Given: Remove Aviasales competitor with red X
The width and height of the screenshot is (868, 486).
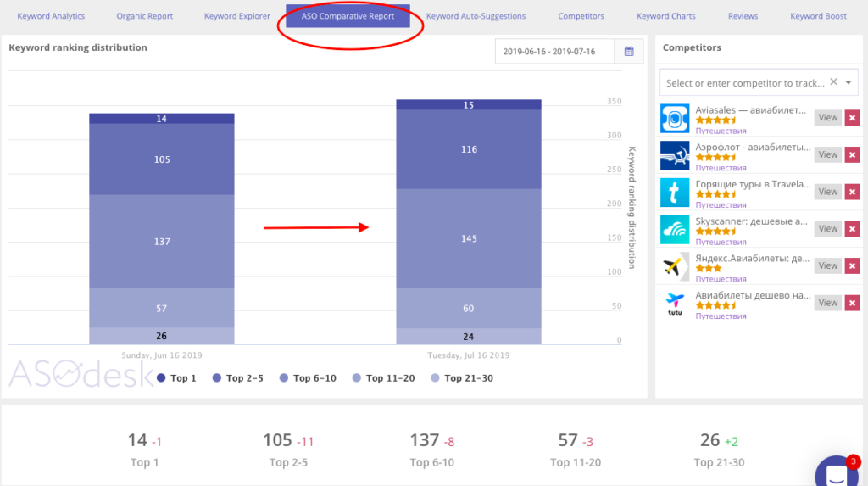Looking at the screenshot, I should tap(853, 118).
